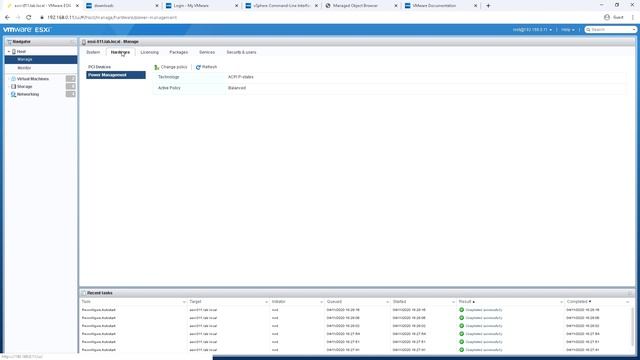Screen dimensions: 640x360
Task: Open a new browser tab
Action: (x=488, y=6)
